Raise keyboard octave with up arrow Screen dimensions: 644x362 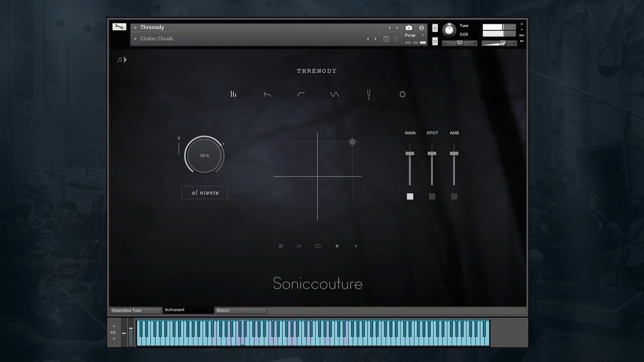click(x=114, y=326)
